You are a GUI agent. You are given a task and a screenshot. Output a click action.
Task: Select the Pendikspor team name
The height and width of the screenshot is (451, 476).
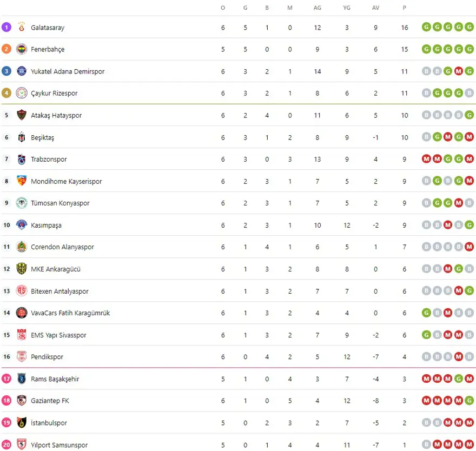[x=47, y=357]
